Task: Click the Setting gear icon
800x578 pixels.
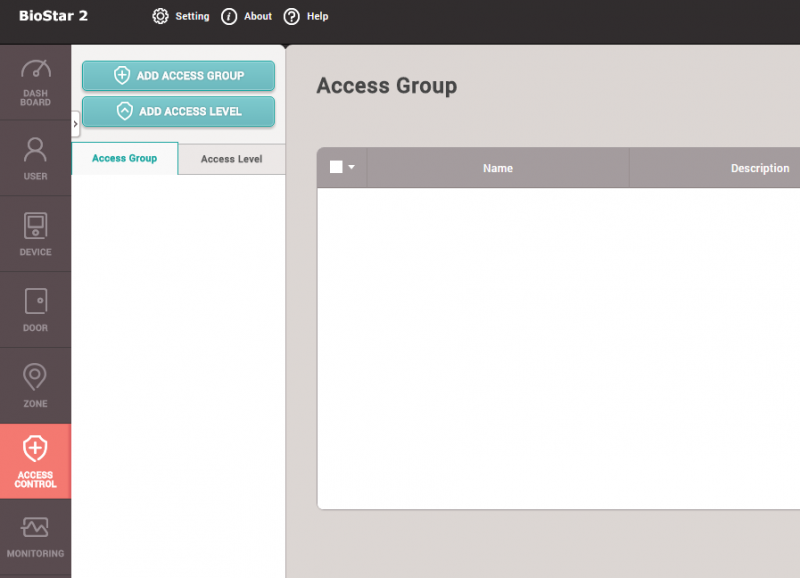Action: tap(160, 16)
